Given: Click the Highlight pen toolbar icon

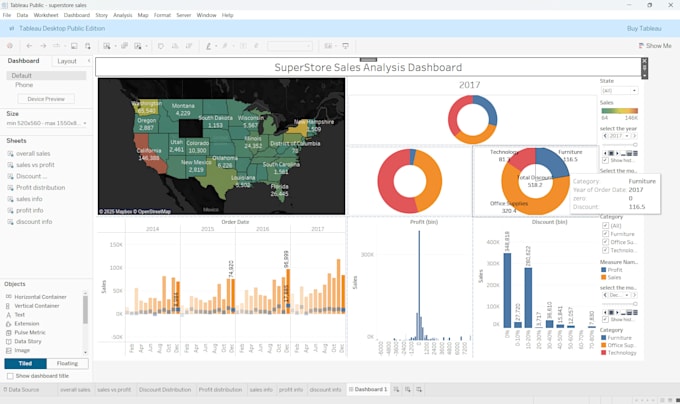Looking at the screenshot, I should pos(208,46).
